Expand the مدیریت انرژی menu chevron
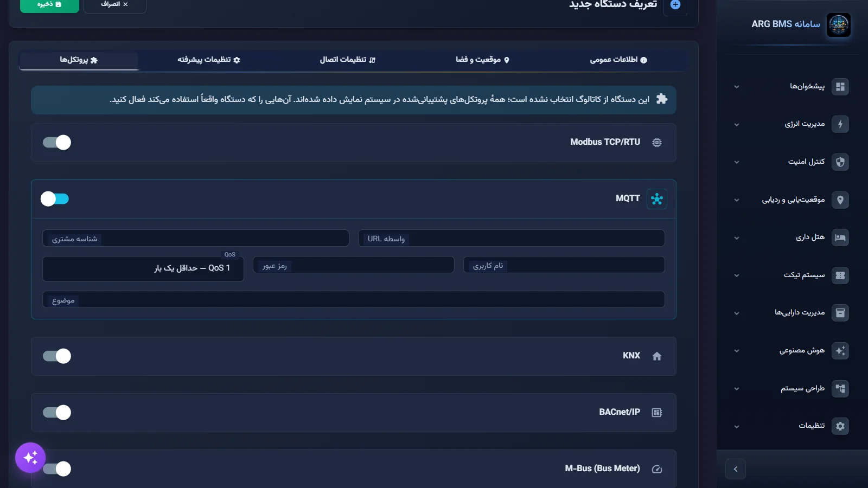Screen dimensions: 868x488 point(736,125)
